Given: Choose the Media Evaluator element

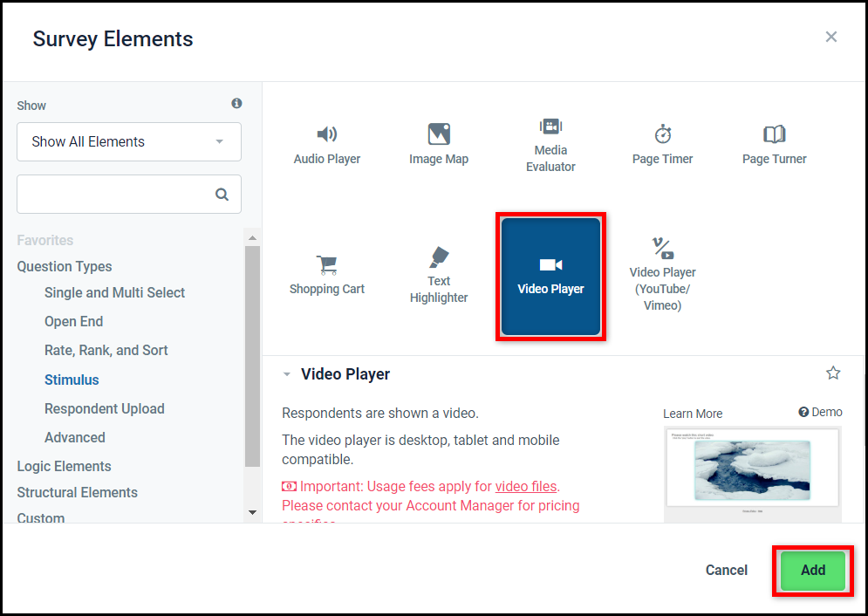Looking at the screenshot, I should [550, 144].
